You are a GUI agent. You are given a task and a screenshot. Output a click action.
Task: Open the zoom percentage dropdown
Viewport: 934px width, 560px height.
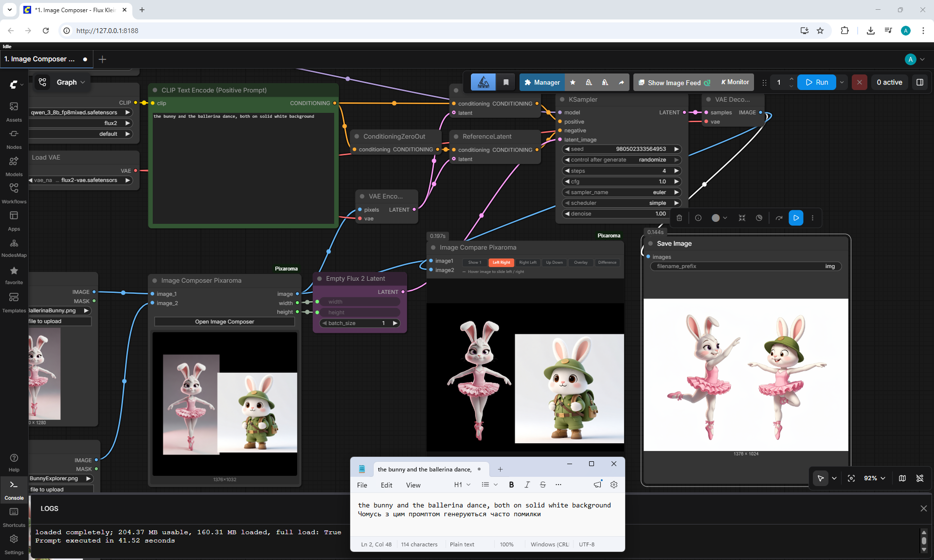[x=875, y=478]
